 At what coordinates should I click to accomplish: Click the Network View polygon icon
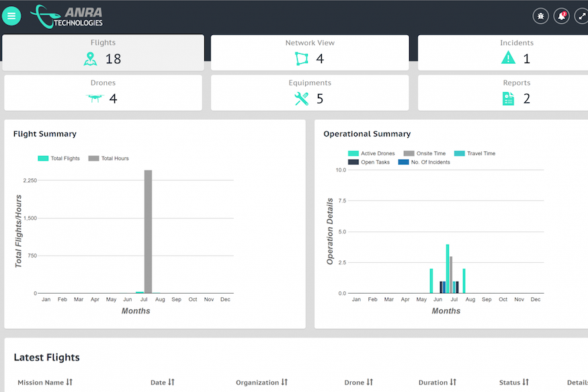tap(302, 59)
